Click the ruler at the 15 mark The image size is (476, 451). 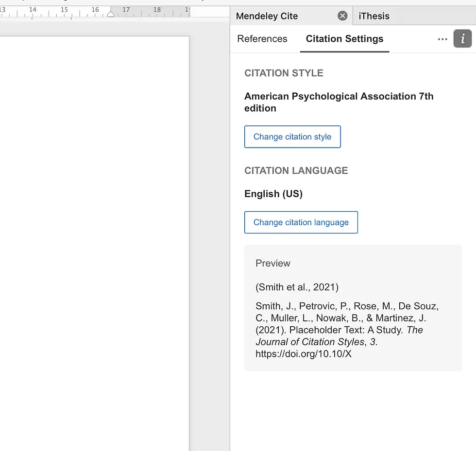pos(64,10)
